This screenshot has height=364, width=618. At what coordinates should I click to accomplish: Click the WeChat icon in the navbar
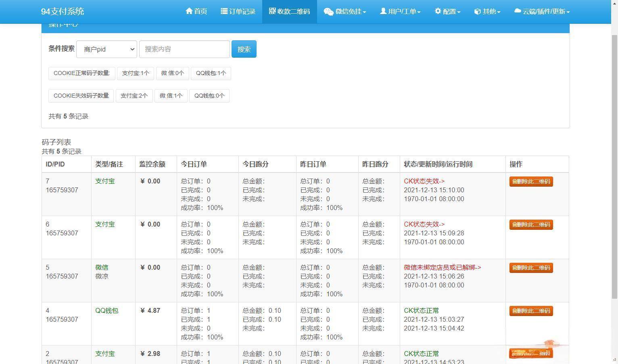pos(328,12)
